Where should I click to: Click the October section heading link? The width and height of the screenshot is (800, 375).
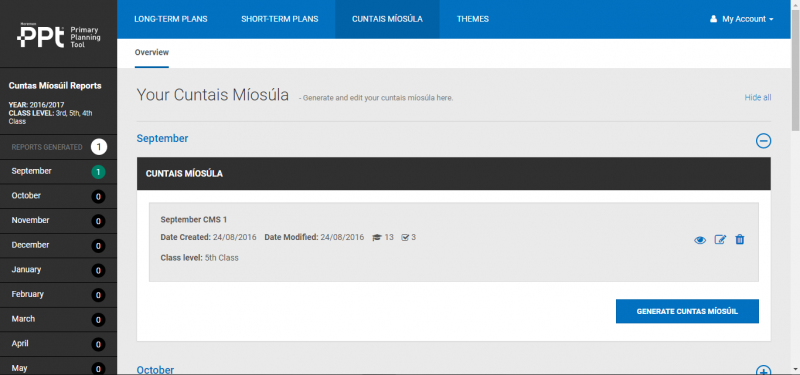point(155,369)
